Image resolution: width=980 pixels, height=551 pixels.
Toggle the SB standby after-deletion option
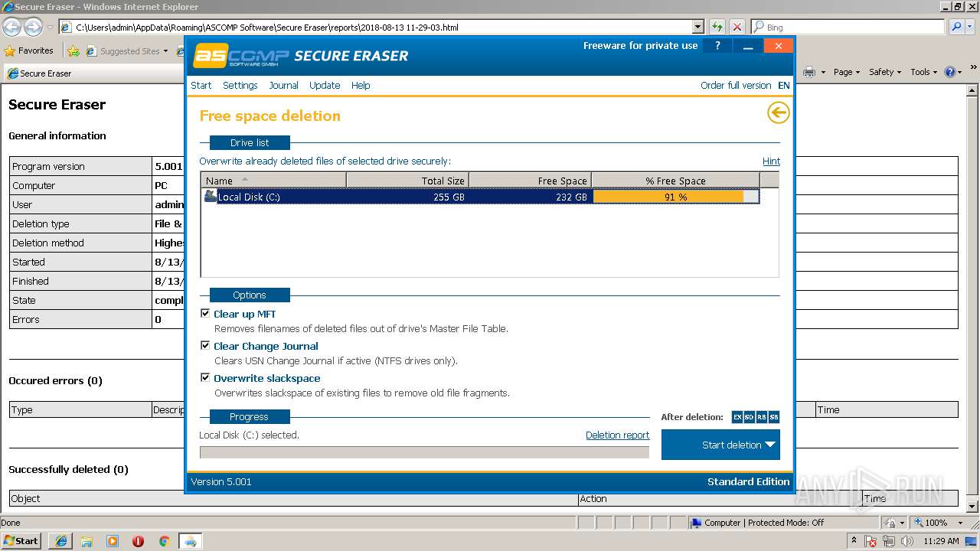[x=774, y=417]
